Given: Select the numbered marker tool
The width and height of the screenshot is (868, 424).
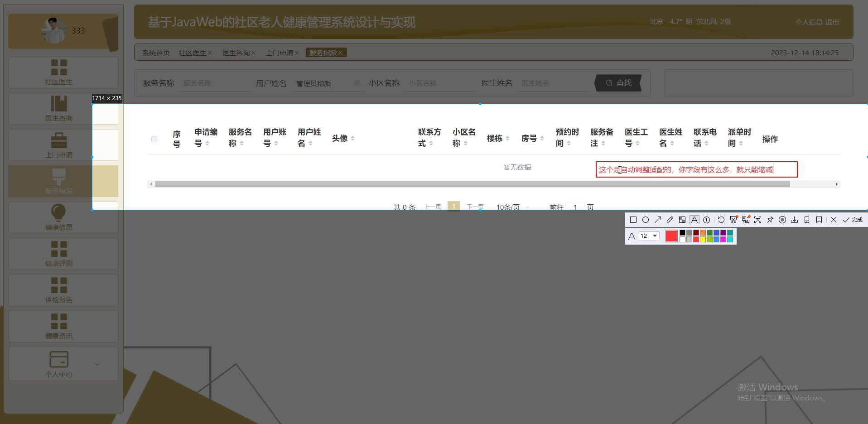Looking at the screenshot, I should 706,220.
